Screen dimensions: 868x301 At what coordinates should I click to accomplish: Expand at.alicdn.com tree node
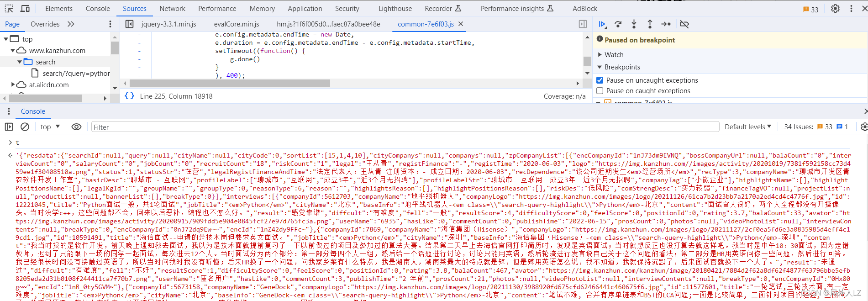pos(13,84)
